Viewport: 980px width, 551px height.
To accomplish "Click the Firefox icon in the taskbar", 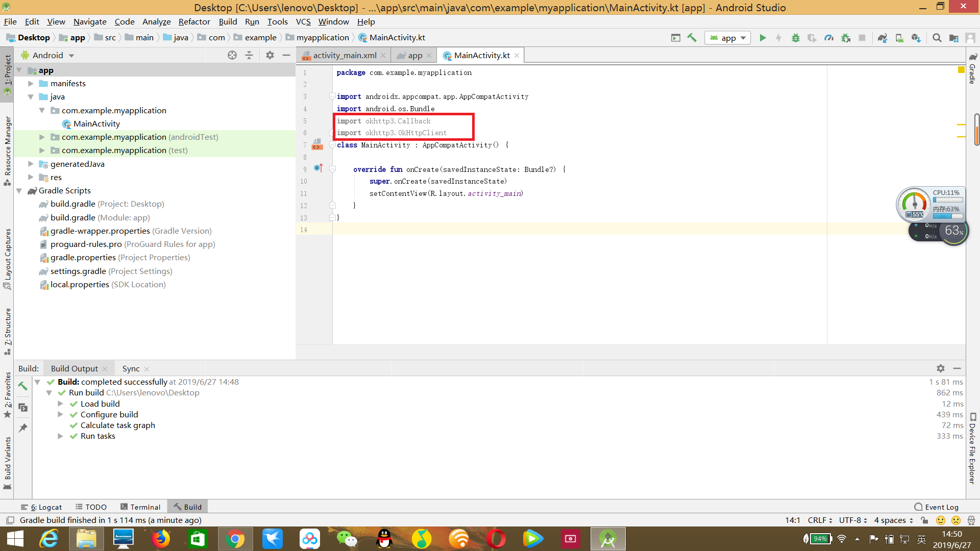I will pyautogui.click(x=161, y=539).
